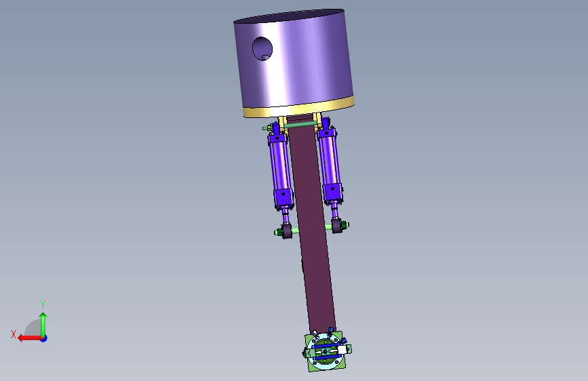Click the green Y axis arrow of triad
This screenshot has width=588, height=381.
(43, 324)
